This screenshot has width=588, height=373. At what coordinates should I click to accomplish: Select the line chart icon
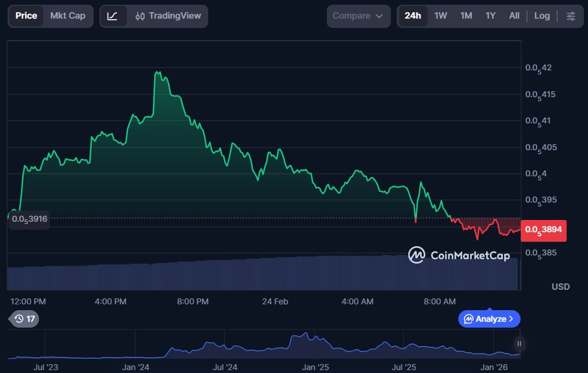pyautogui.click(x=113, y=16)
